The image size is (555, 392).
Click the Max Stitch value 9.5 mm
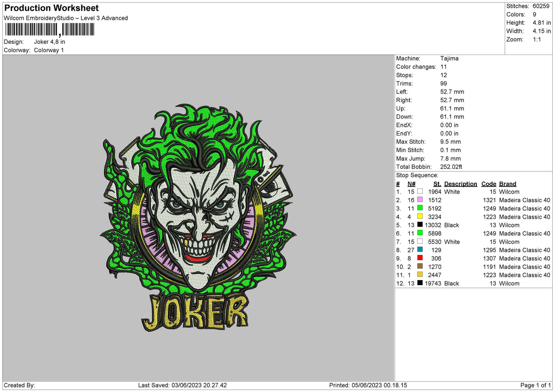(450, 142)
